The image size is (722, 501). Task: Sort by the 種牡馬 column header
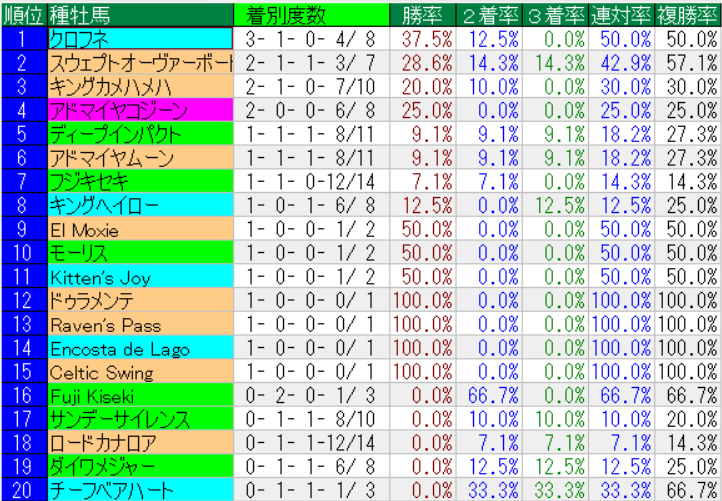[140, 15]
